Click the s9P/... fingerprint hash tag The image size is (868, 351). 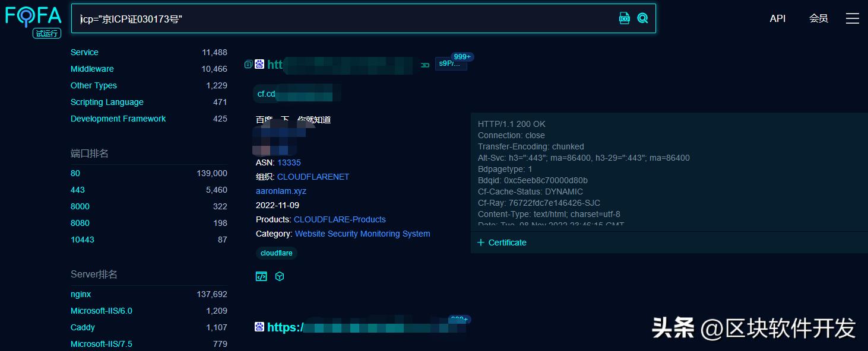point(451,64)
